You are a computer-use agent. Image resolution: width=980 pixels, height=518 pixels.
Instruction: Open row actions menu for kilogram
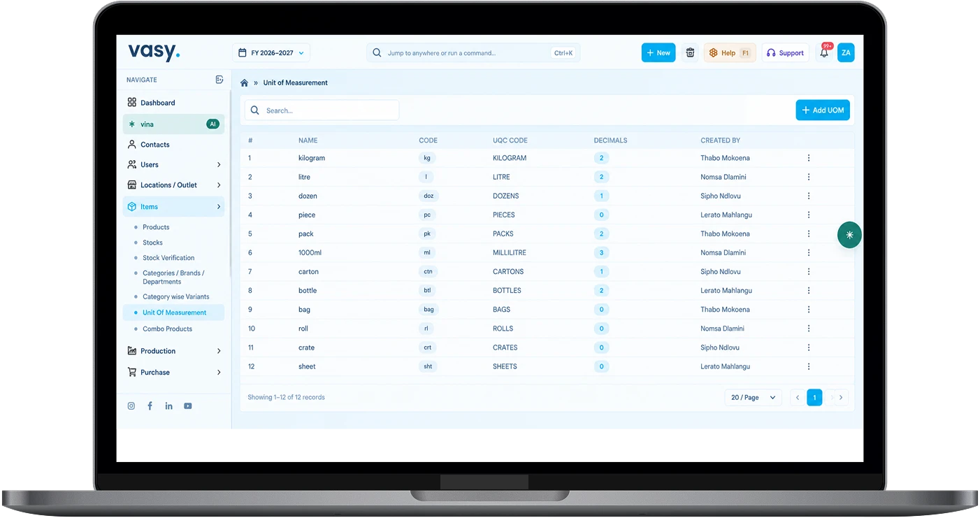[x=809, y=158]
